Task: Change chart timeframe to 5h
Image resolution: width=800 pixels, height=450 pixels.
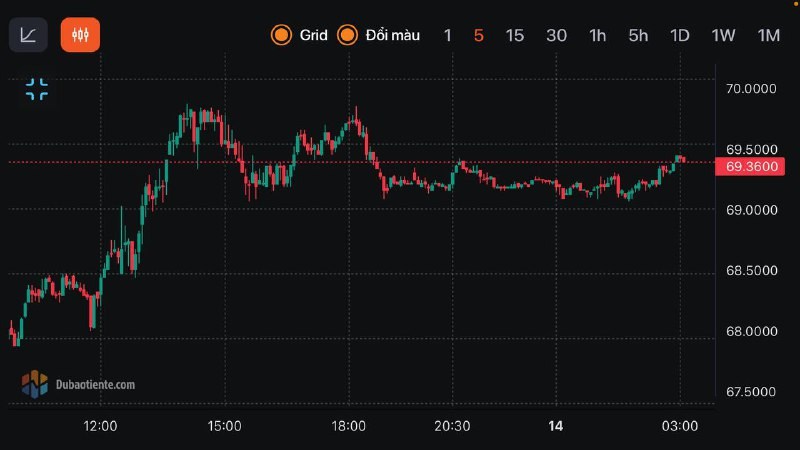Action: coord(638,35)
